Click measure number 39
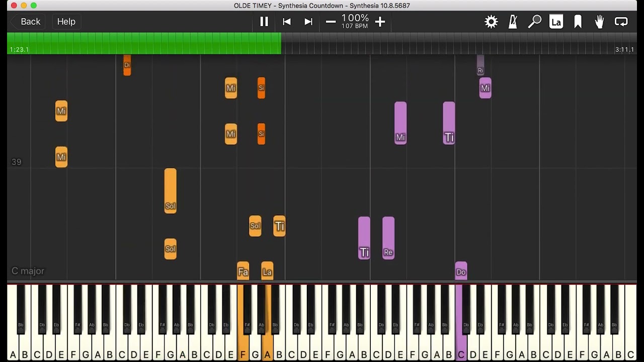644x362 pixels. pyautogui.click(x=17, y=162)
